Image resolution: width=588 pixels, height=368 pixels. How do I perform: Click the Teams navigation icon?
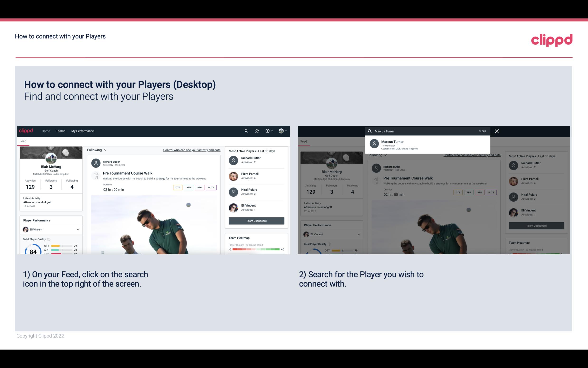tap(61, 131)
